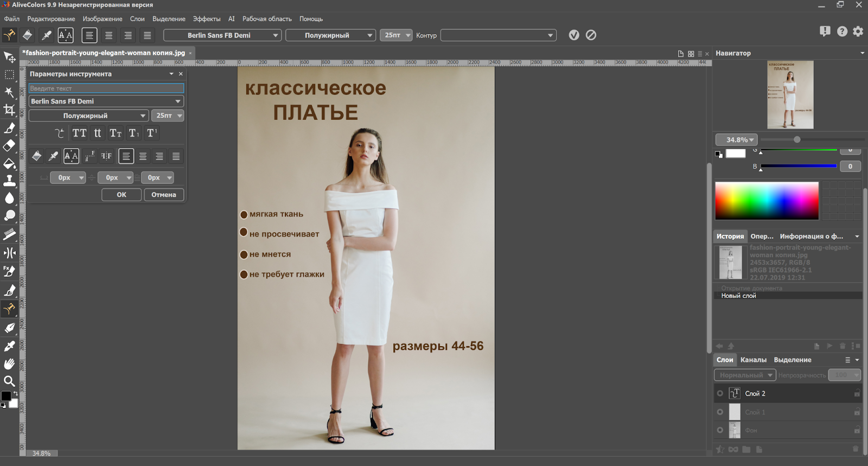Cancel text with the crossed-circle icon

tap(591, 35)
